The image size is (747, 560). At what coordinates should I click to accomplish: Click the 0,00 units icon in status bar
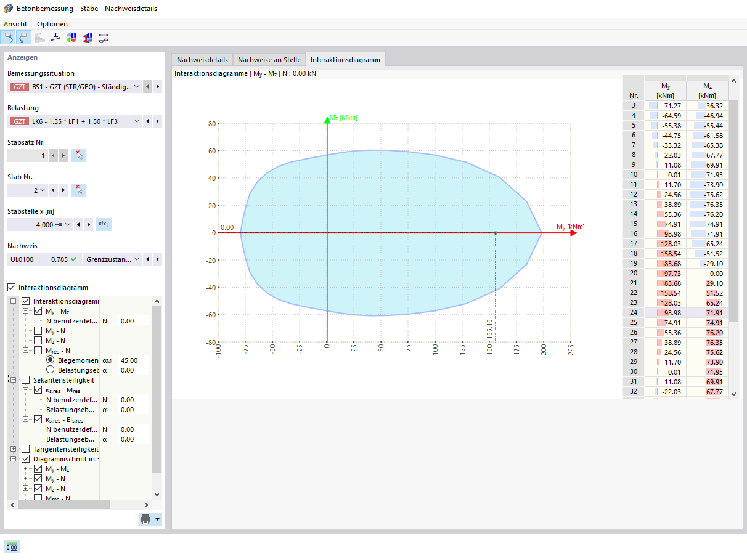tap(12, 546)
